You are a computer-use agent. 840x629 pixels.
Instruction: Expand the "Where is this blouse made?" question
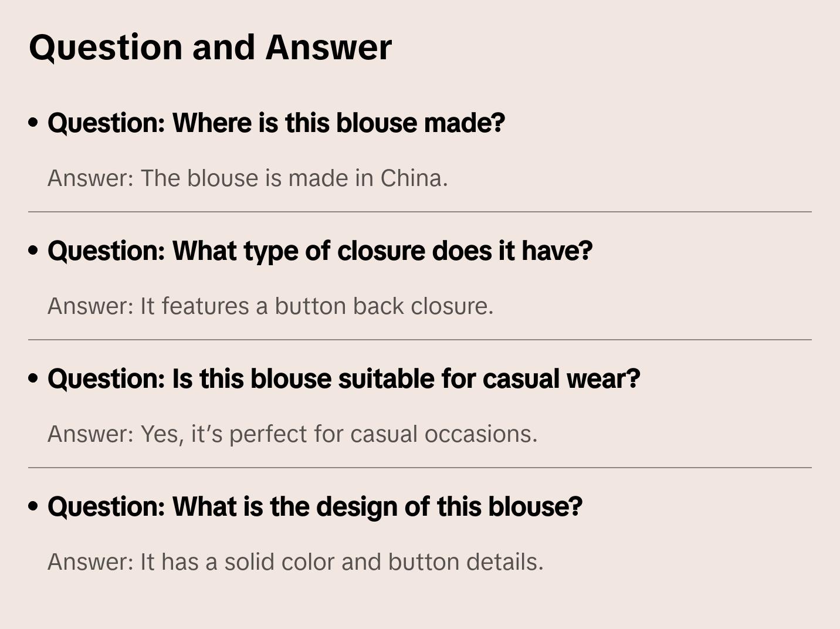pyautogui.click(x=276, y=123)
